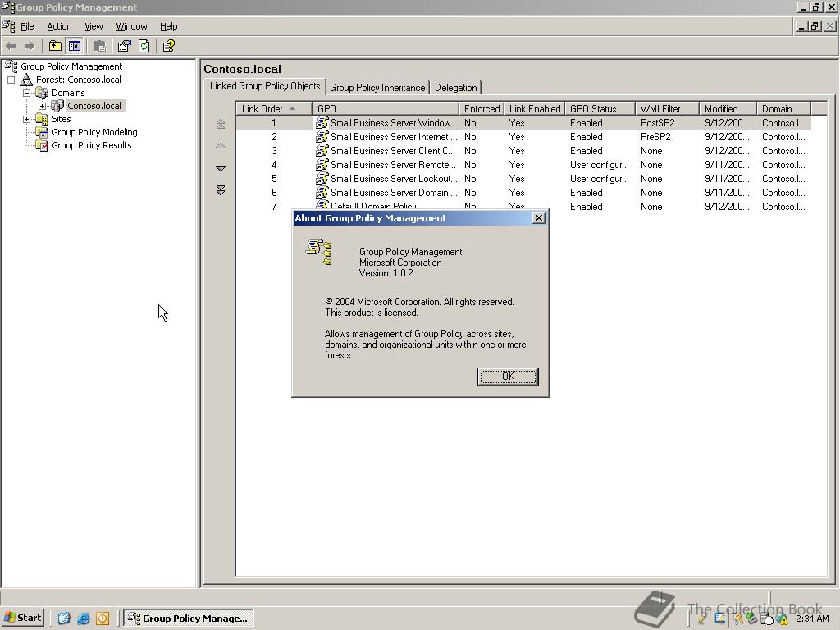Click the Back arrow toolbar icon
The height and width of the screenshot is (630, 840).
(11, 46)
